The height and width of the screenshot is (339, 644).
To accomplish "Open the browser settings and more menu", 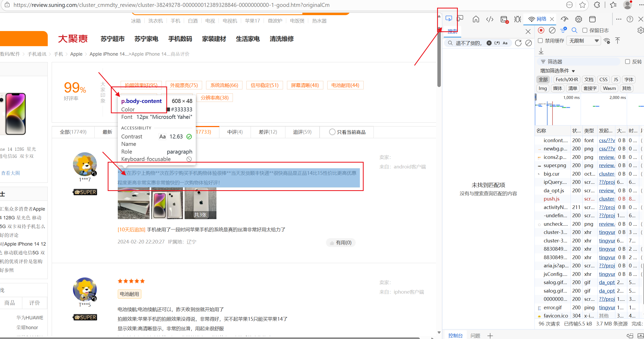I will click(641, 5).
